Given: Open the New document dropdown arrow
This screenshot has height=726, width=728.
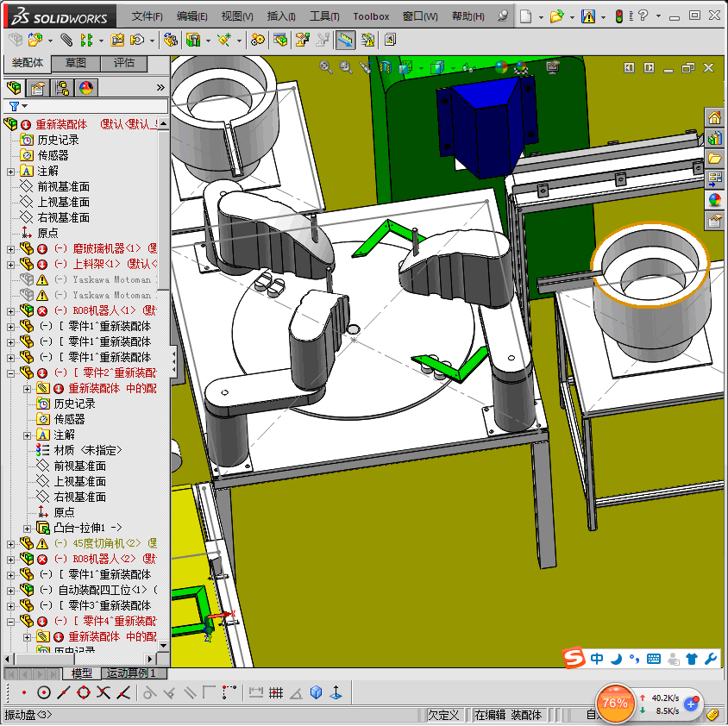Looking at the screenshot, I should click(541, 17).
